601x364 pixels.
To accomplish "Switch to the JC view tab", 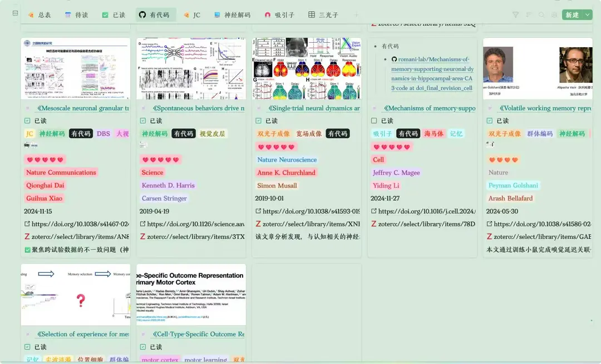I will [x=192, y=15].
